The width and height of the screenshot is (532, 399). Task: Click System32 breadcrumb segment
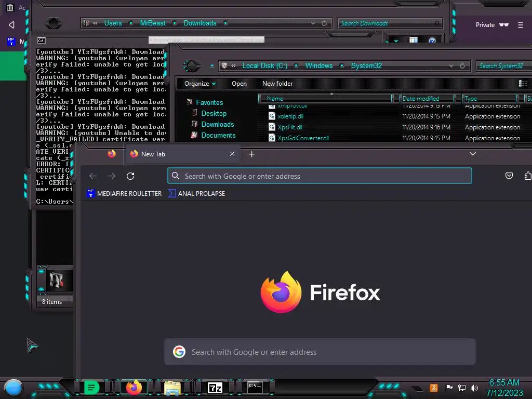366,66
